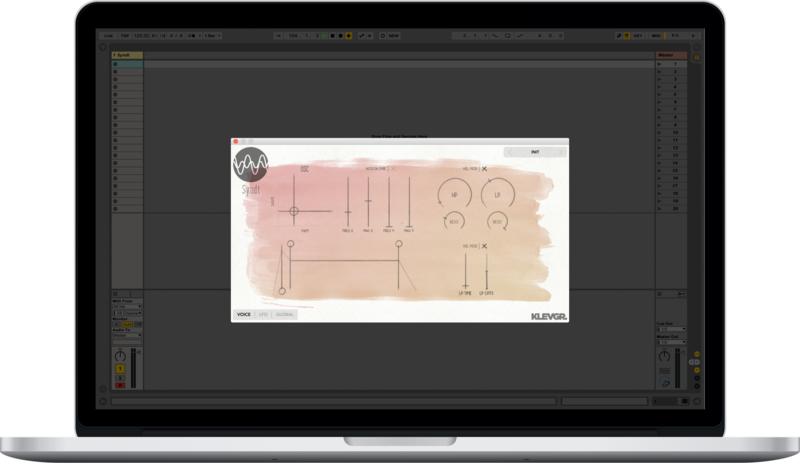The width and height of the screenshot is (800, 463).
Task: Switch to the GLOBAL tab
Action: (x=285, y=315)
